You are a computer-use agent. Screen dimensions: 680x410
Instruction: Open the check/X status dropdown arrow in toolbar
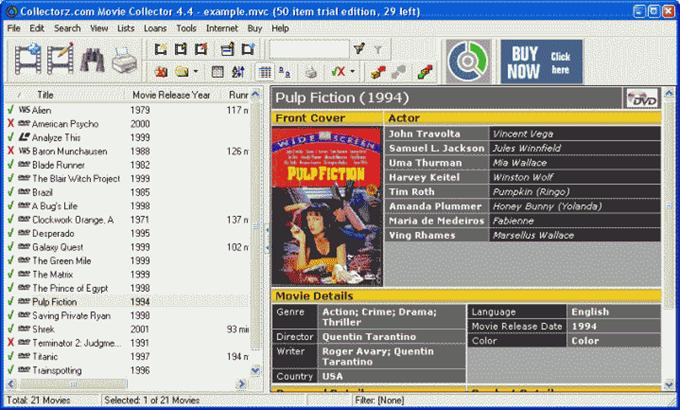(x=353, y=72)
